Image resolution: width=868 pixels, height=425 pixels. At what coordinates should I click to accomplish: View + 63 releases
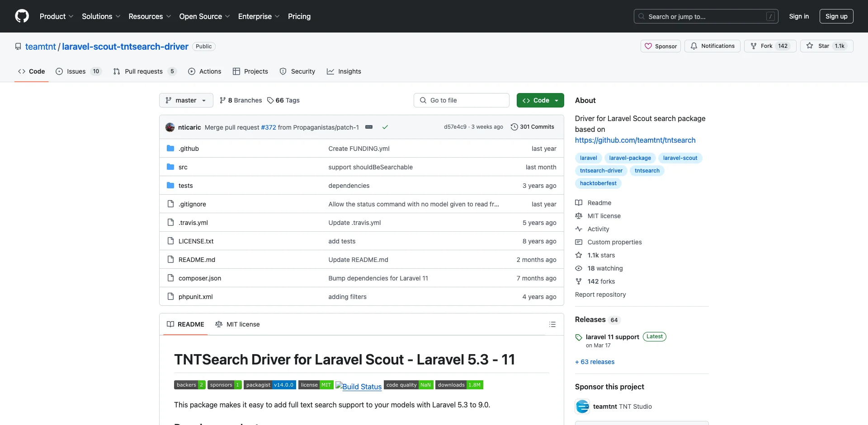(594, 362)
